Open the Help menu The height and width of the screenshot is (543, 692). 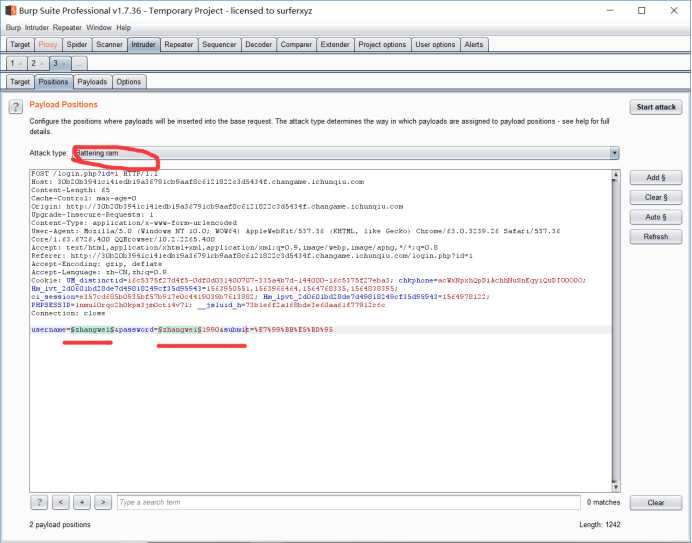[x=124, y=27]
